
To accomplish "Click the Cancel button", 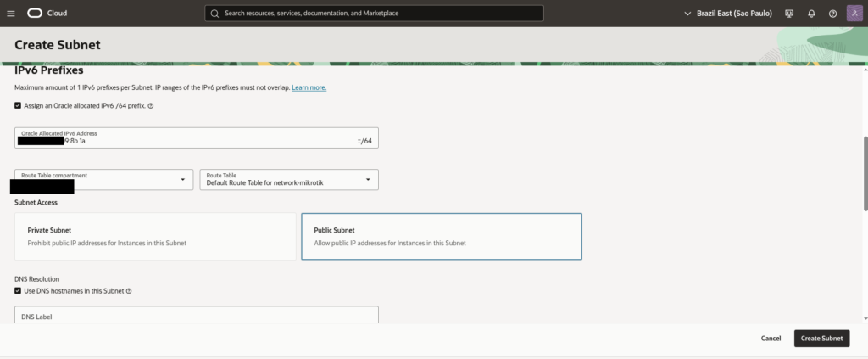I will pyautogui.click(x=771, y=338).
